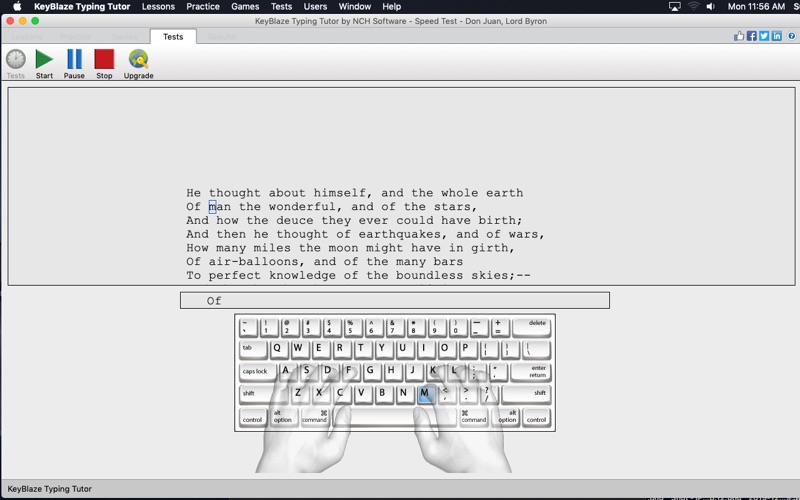Click the R key on virtual keyboard
800x500 pixels.
point(340,348)
